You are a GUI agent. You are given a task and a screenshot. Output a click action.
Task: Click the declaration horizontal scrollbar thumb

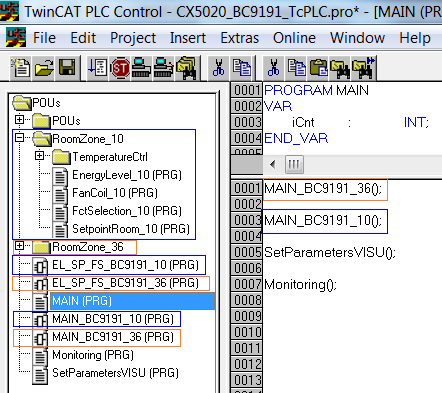tap(294, 164)
